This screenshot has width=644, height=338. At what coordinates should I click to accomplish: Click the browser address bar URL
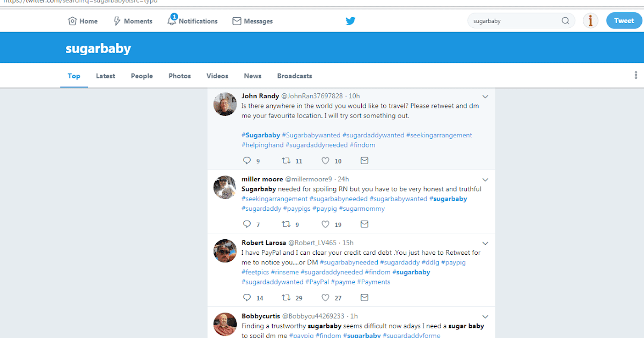click(80, 3)
